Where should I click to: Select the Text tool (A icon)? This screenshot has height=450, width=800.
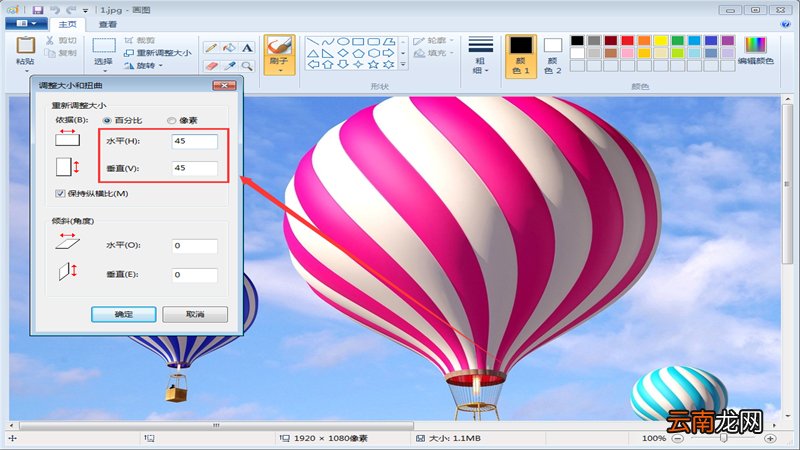click(x=247, y=47)
